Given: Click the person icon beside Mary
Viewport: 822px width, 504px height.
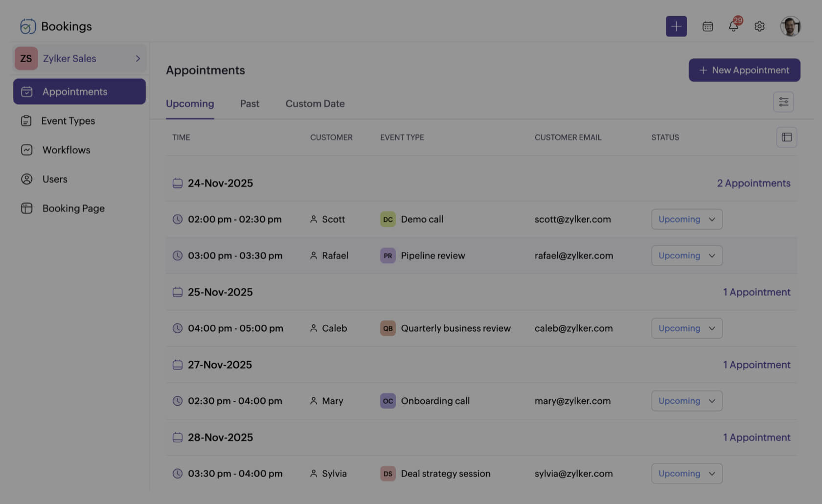Looking at the screenshot, I should (x=314, y=401).
